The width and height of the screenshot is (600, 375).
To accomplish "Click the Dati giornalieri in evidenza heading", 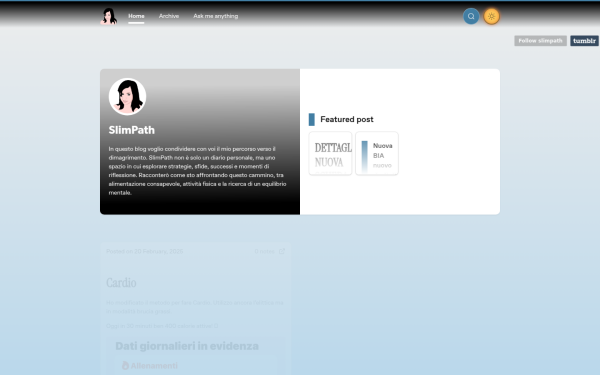I will point(187,346).
